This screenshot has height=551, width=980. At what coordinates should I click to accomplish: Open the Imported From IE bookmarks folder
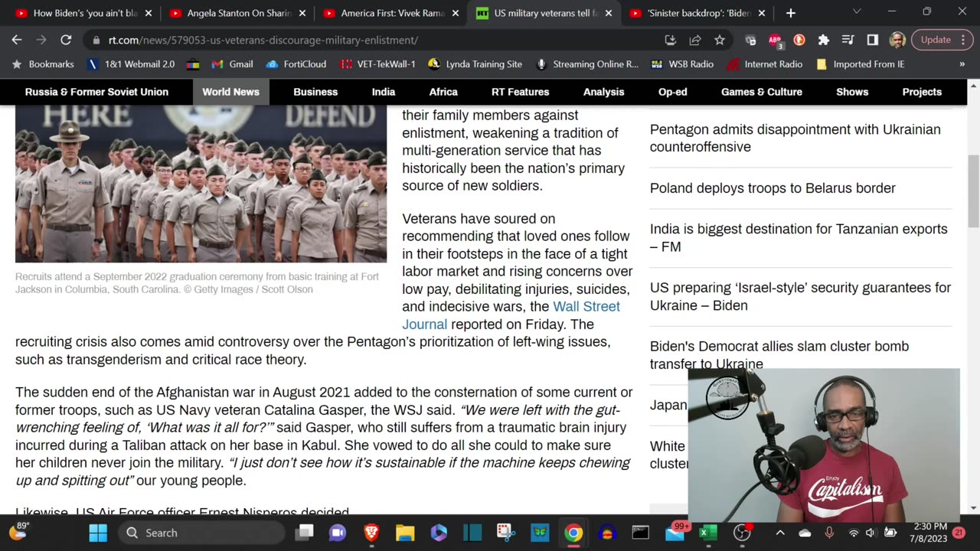coord(861,64)
